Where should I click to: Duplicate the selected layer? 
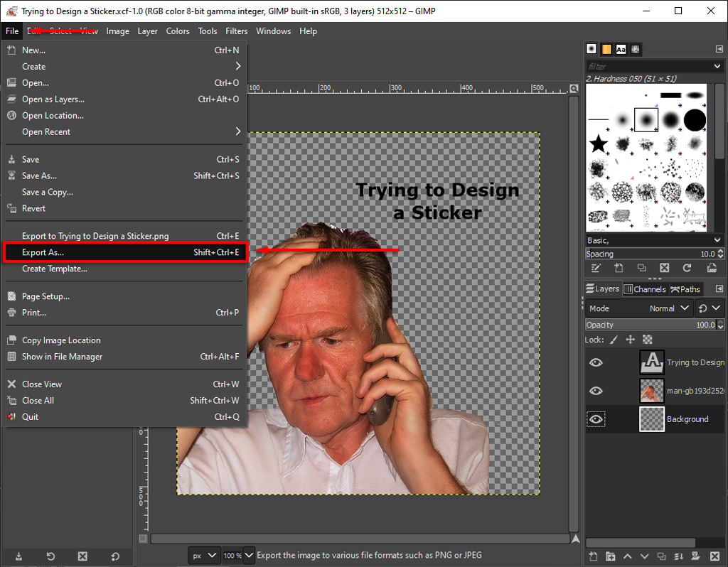(x=662, y=556)
